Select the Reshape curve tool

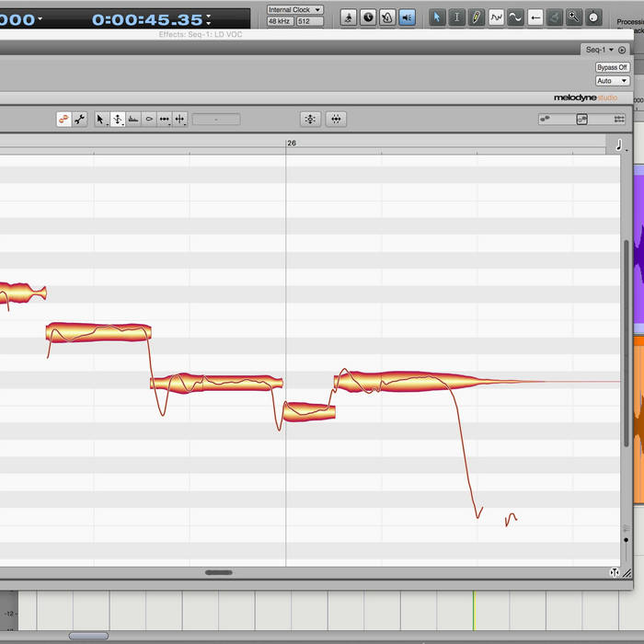pyautogui.click(x=496, y=17)
